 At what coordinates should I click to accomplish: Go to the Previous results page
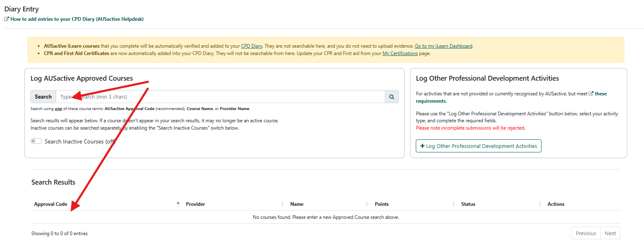click(586, 233)
